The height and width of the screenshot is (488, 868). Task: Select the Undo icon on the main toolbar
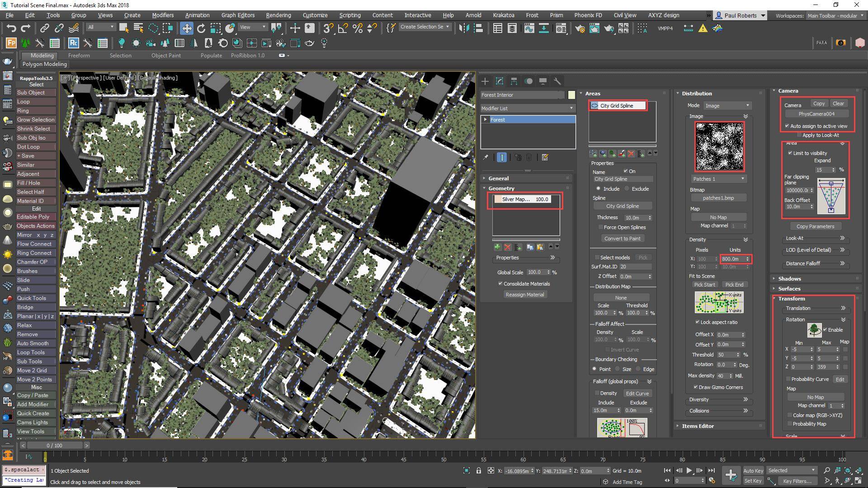[x=12, y=28]
